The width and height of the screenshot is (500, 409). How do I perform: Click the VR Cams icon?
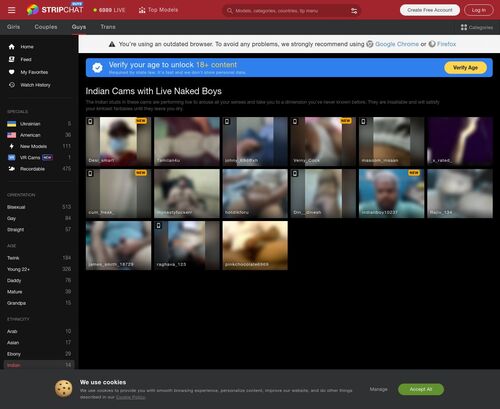(12, 157)
